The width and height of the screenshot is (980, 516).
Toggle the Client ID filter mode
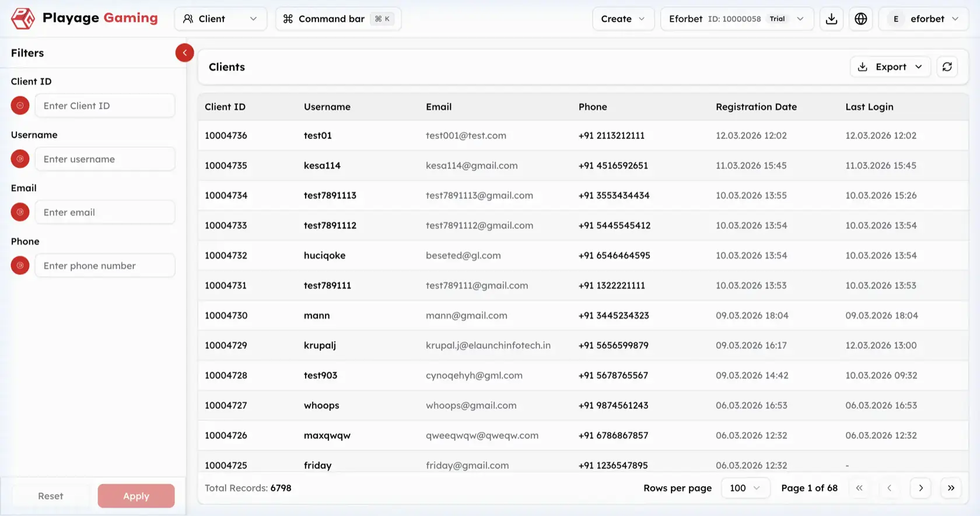click(x=20, y=106)
